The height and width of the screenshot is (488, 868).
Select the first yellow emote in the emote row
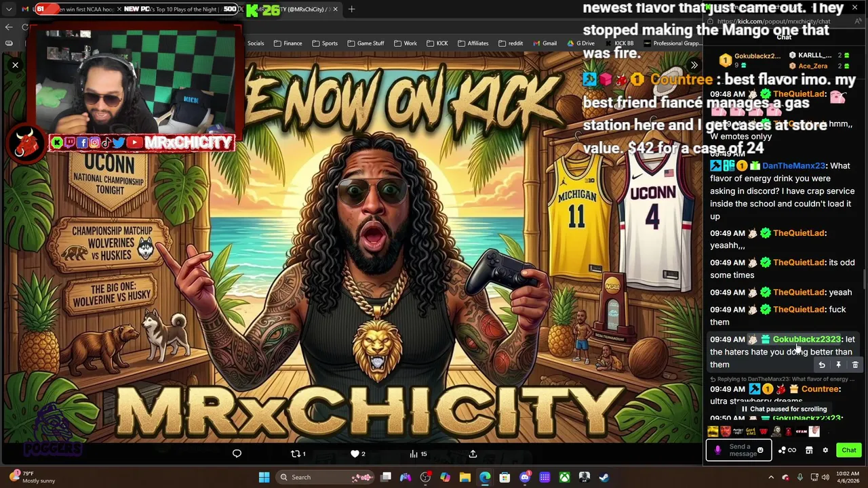tap(713, 431)
